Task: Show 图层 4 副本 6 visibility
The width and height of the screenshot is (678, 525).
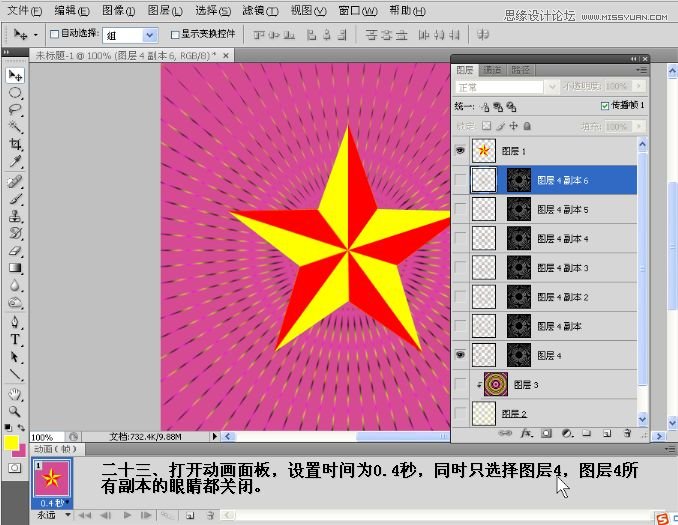Action: tap(460, 180)
